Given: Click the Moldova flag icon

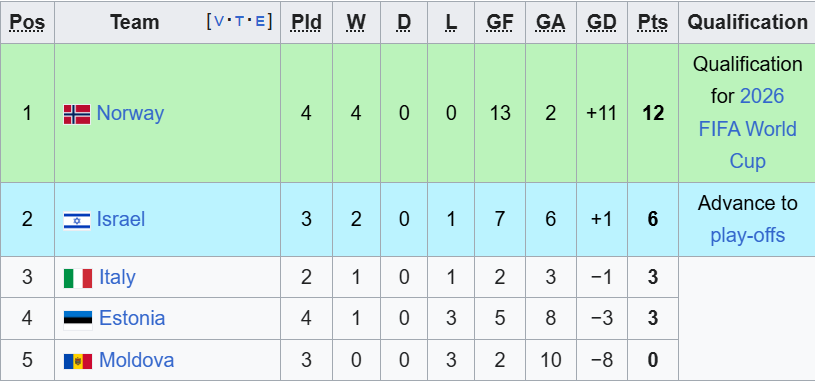Looking at the screenshot, I should [78, 361].
